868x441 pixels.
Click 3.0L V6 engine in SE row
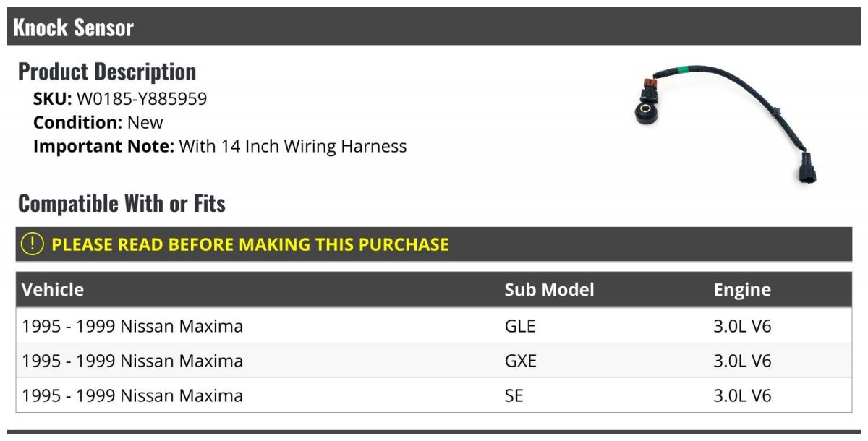tap(742, 395)
